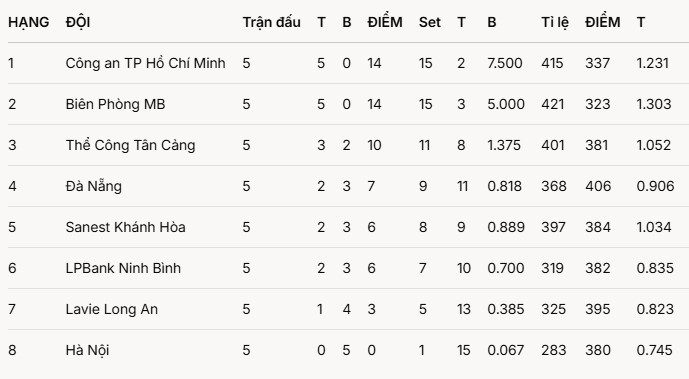Click Đà Nẵng's points total 368

tap(554, 186)
